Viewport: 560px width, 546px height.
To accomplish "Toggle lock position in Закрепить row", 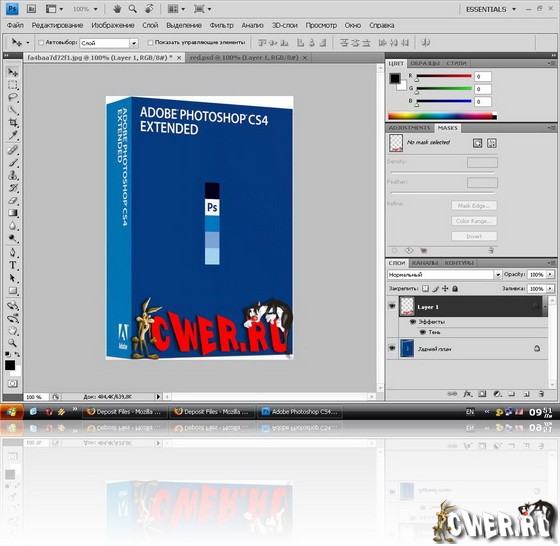I will pyautogui.click(x=445, y=289).
